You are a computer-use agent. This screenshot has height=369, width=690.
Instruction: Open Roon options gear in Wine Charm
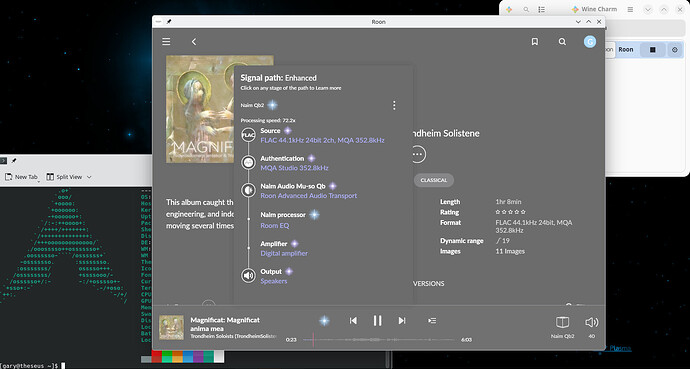tap(675, 50)
